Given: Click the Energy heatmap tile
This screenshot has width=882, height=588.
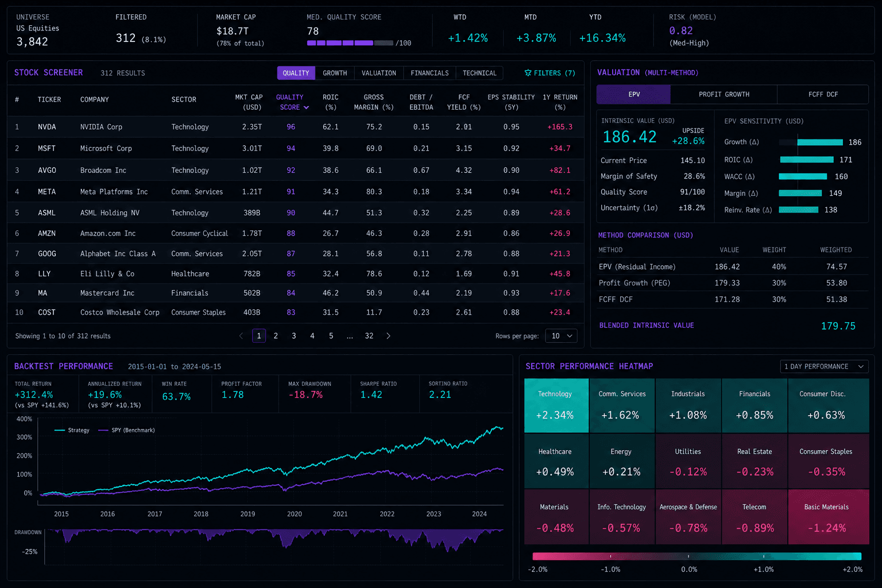Looking at the screenshot, I should point(622,461).
